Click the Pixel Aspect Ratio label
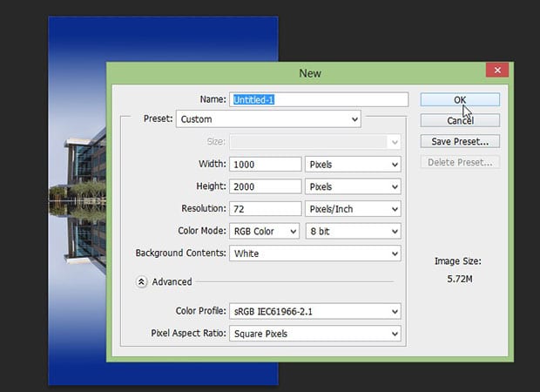The height and width of the screenshot is (392, 540). (188, 333)
